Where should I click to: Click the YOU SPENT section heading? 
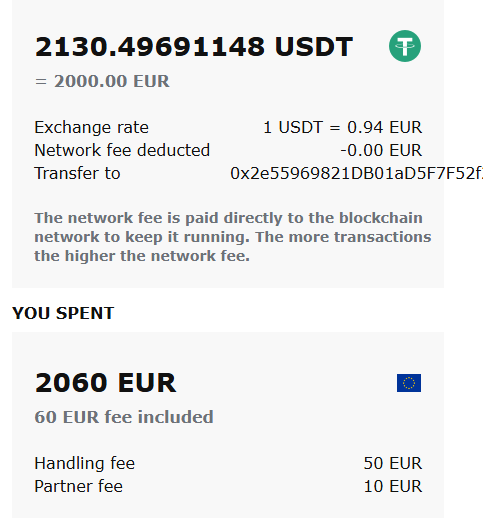[x=63, y=313]
